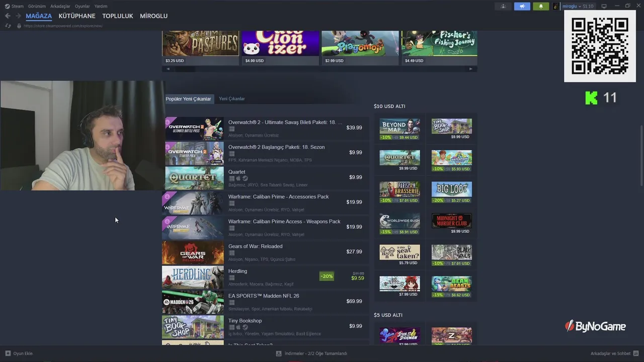Screen dimensions: 644x362
Task: Select the MAĞAZA store section
Action: 39,16
